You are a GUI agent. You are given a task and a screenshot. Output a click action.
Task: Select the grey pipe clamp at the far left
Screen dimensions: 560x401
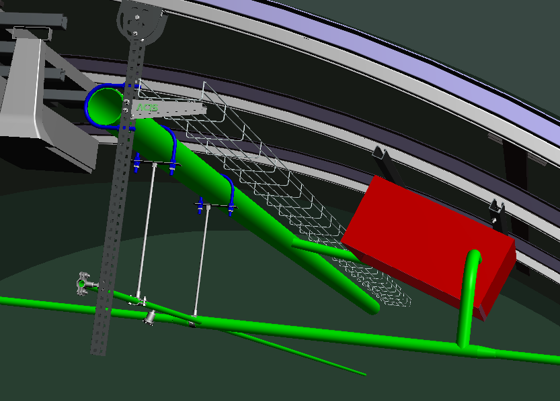(84, 284)
